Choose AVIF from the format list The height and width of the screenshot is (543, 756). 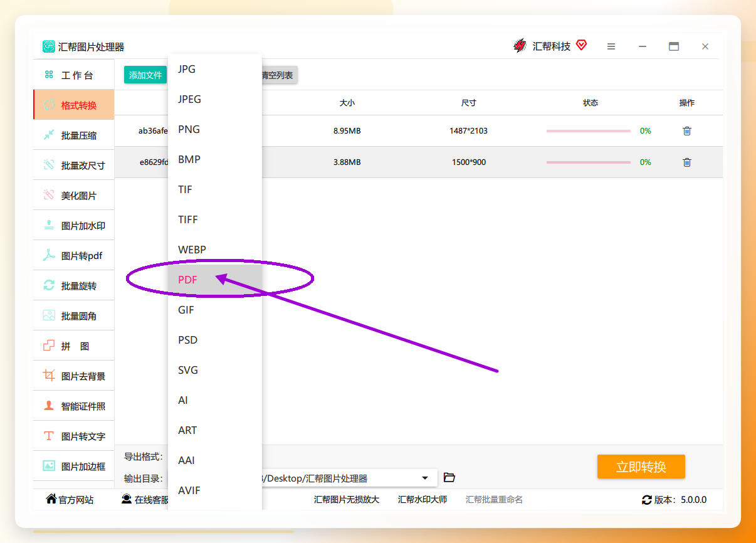(x=215, y=490)
